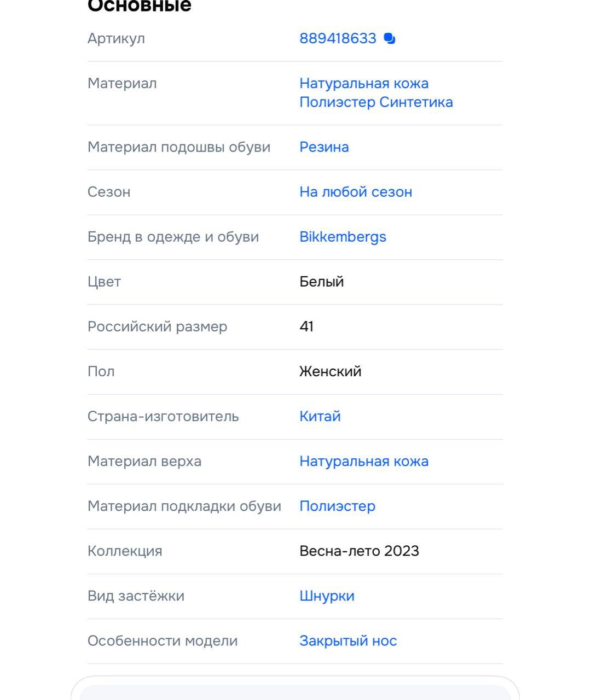Select Китай as country of manufacture link
This screenshot has width=591, height=700.
[x=319, y=416]
